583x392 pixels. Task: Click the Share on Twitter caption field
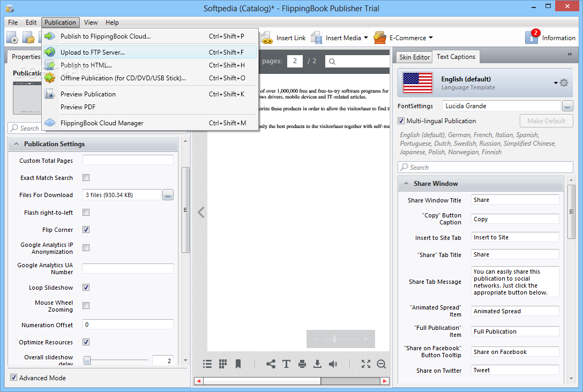[515, 370]
